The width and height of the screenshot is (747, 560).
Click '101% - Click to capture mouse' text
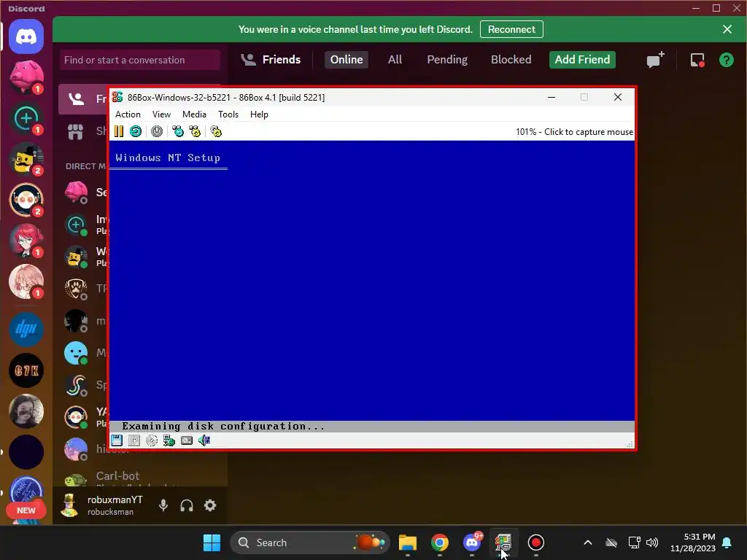(574, 132)
